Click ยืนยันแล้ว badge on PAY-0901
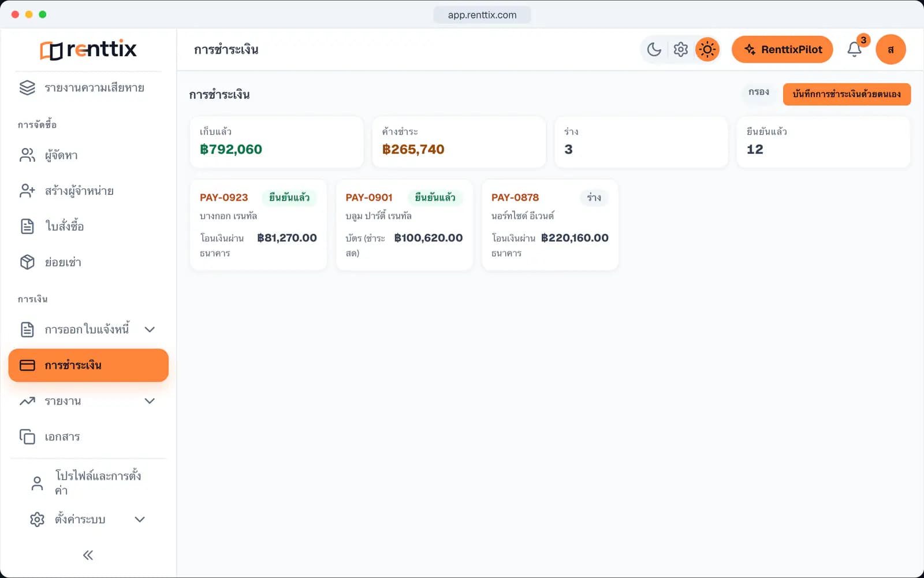This screenshot has height=578, width=924. [435, 198]
